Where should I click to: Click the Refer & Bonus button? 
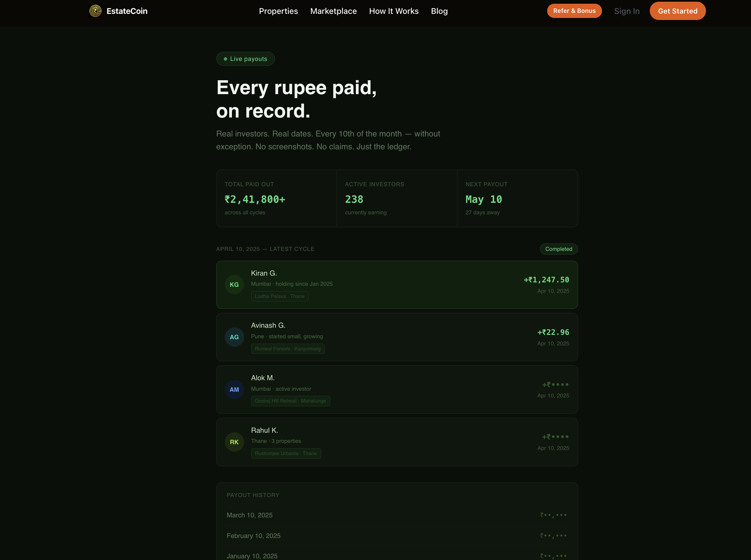tap(574, 11)
